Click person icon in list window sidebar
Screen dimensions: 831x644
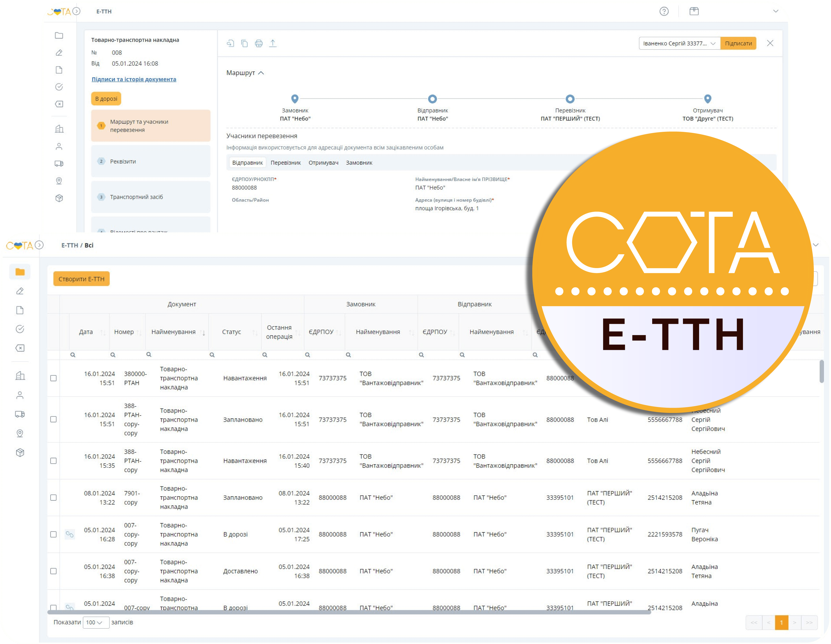pos(20,395)
